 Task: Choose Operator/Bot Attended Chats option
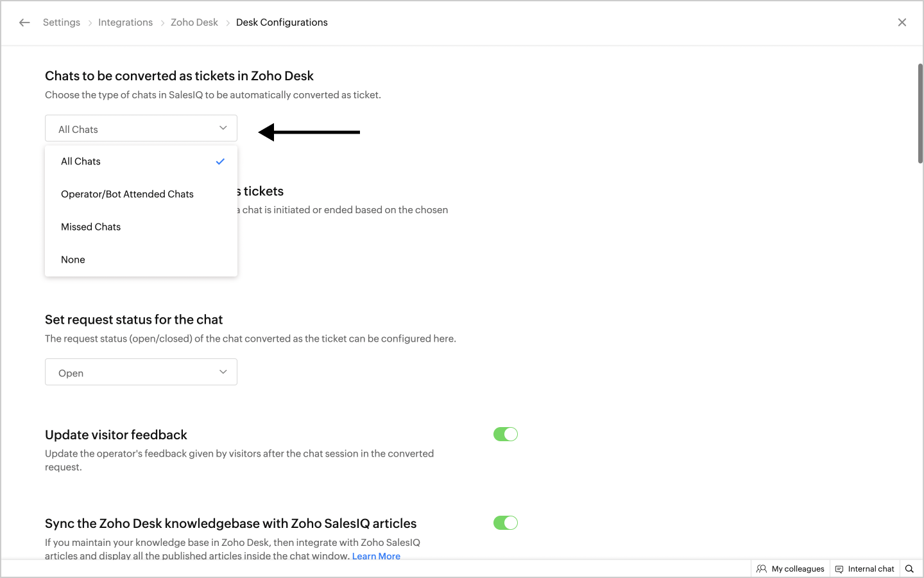[x=127, y=195]
